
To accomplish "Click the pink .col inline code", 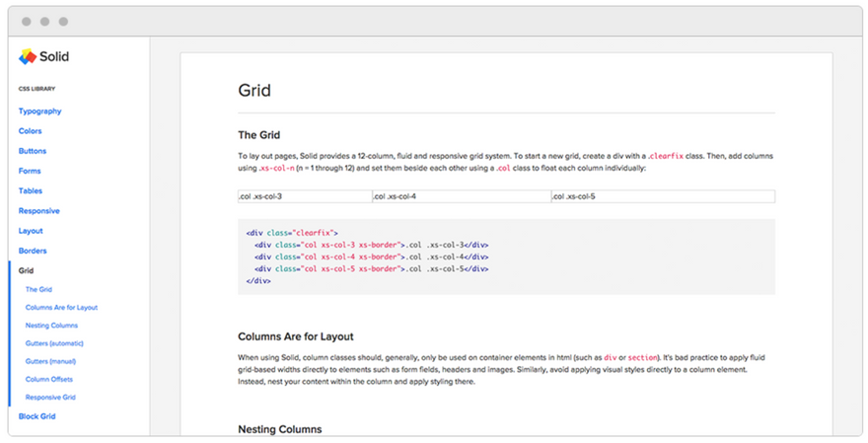I will tap(503, 169).
